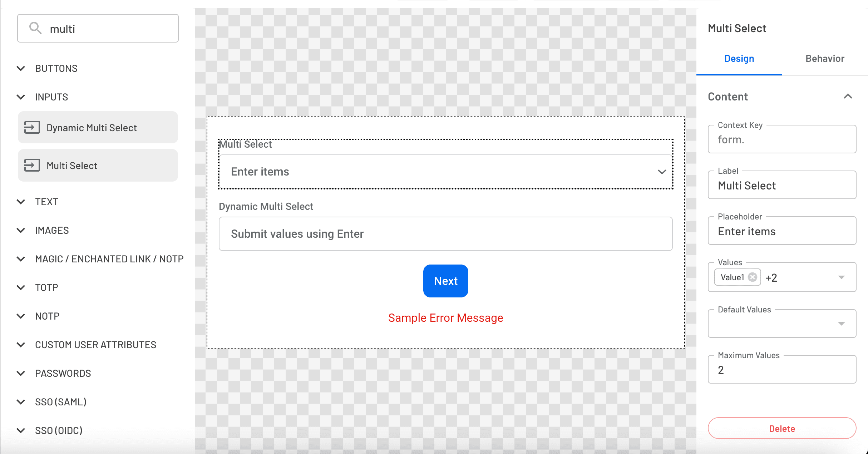
Task: Remove the Value1 chip via its x icon
Action: point(753,277)
